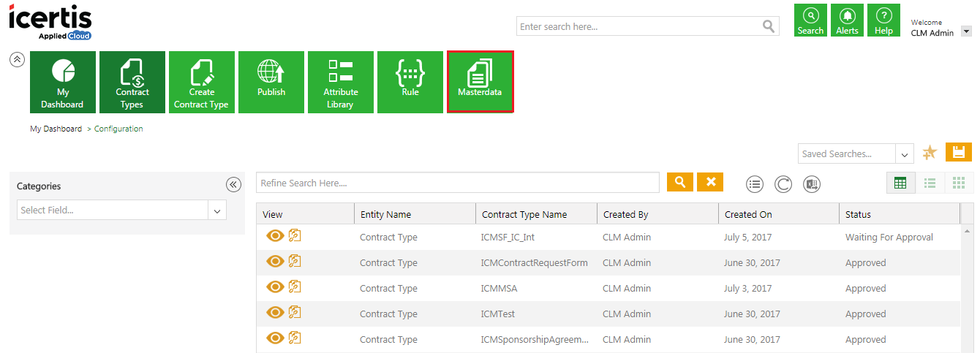Viewport: 980px width, 353px height.
Task: Click the Alerts bell icon
Action: click(x=847, y=15)
